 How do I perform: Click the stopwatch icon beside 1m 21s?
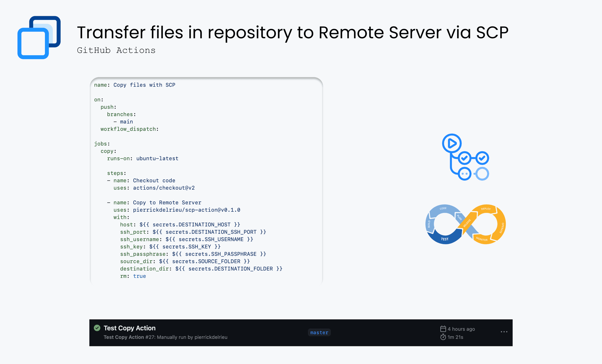click(443, 337)
